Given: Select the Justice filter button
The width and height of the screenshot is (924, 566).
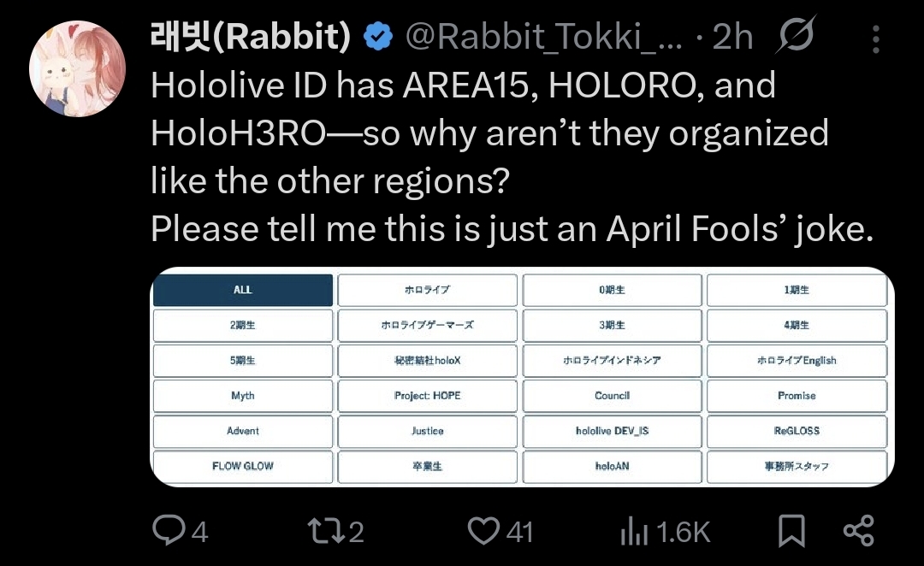Looking at the screenshot, I should (x=427, y=431).
